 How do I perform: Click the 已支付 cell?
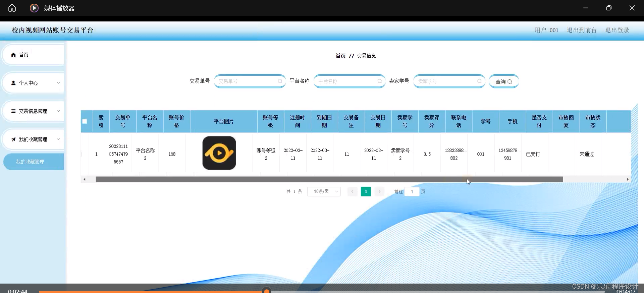[x=533, y=154]
